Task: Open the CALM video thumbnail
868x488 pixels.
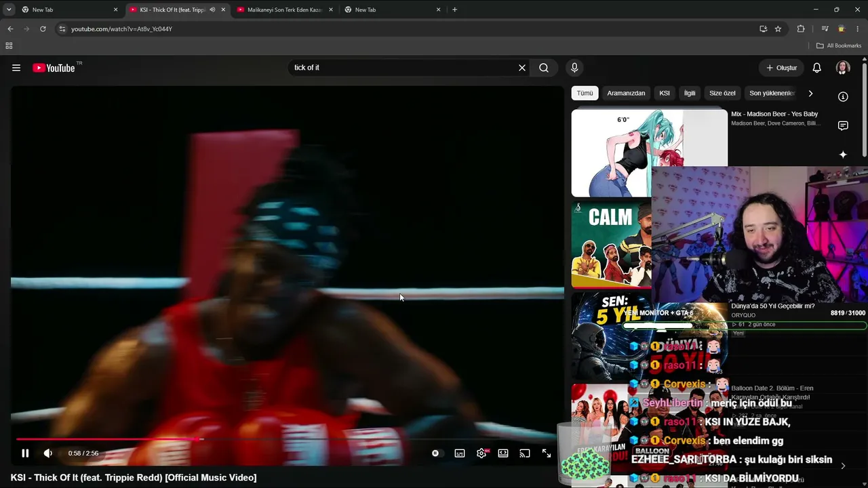Action: point(611,245)
